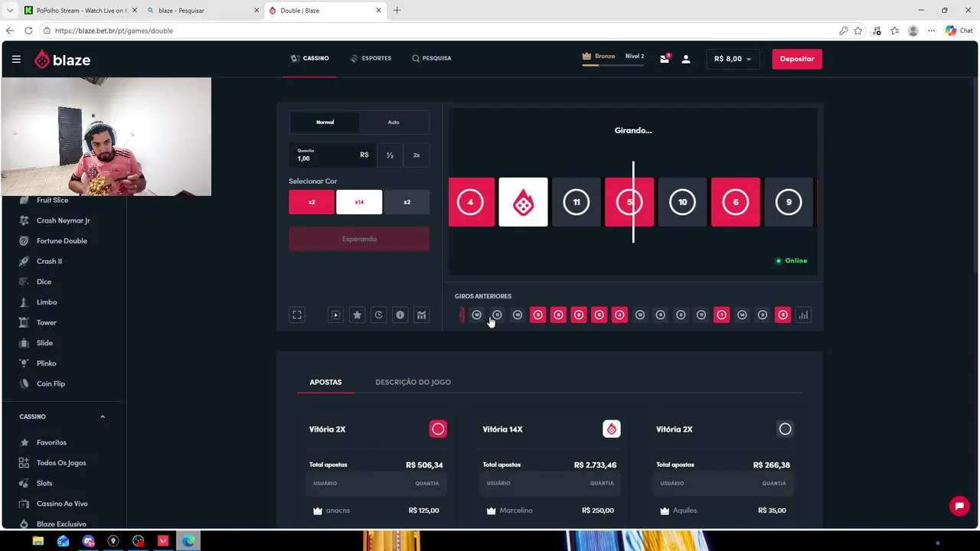Open Fortune Double in sidebar
980x551 pixels.
(61, 240)
